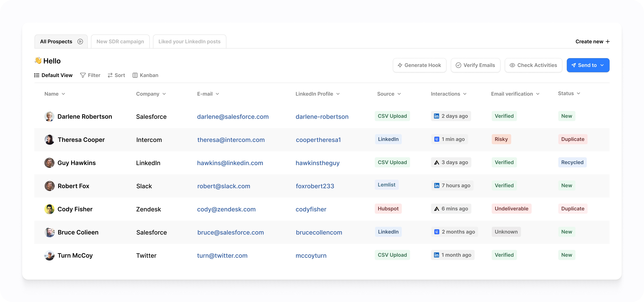The height and width of the screenshot is (302, 644).
Task: Open the Liked your LinkedIn posts tab
Action: pos(189,41)
